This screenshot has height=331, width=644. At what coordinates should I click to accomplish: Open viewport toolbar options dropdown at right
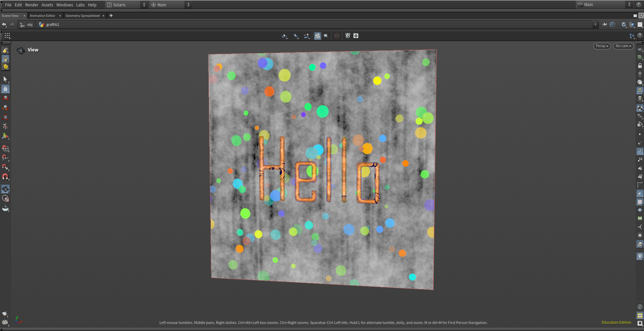(632, 36)
